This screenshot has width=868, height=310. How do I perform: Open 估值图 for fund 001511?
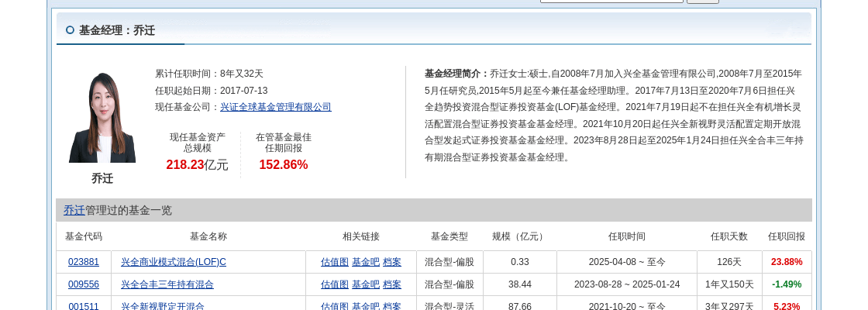tap(334, 306)
